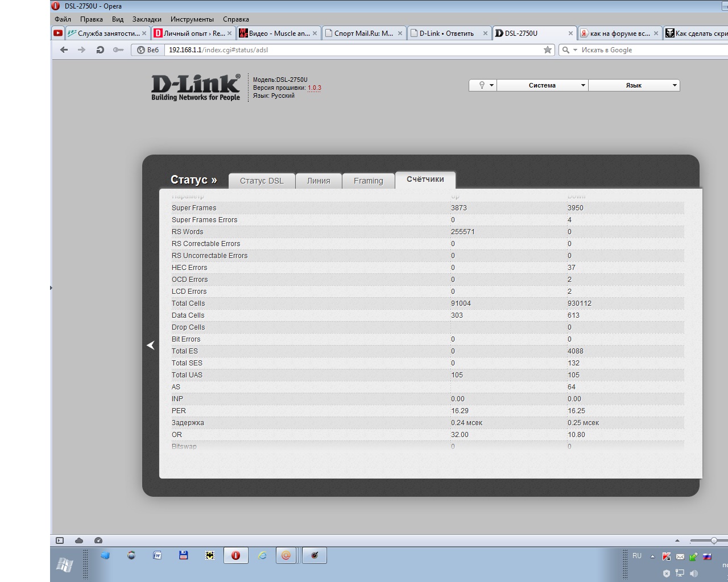The width and height of the screenshot is (728, 582).
Task: Click the 'Веб' site info badge
Action: [x=148, y=50]
